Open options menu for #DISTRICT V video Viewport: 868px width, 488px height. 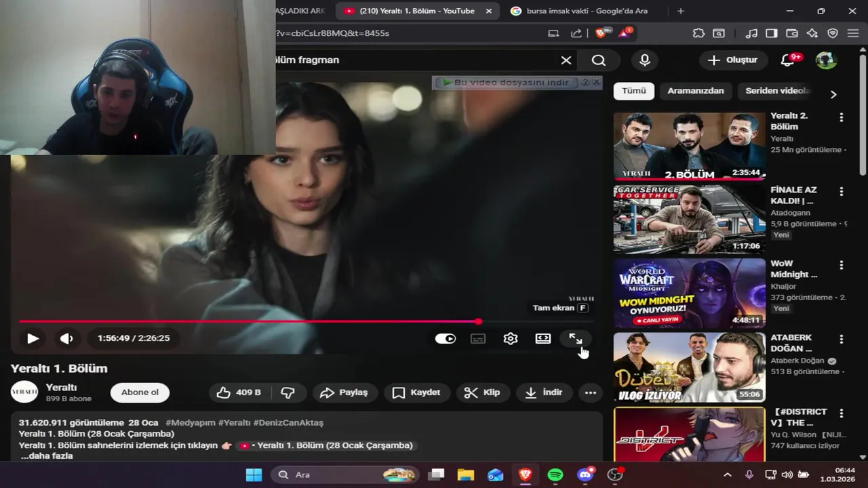(x=842, y=413)
